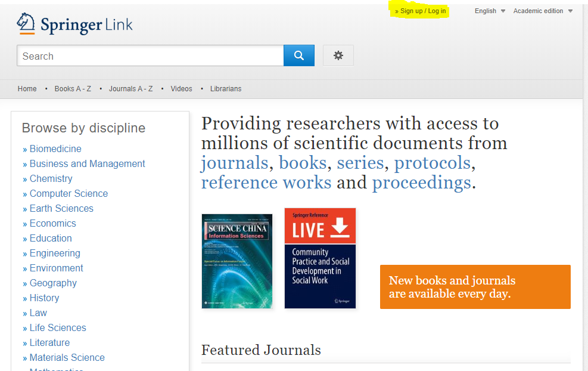Click inside the Search text field
Image resolution: width=588 pixels, height=371 pixels.
click(x=150, y=56)
